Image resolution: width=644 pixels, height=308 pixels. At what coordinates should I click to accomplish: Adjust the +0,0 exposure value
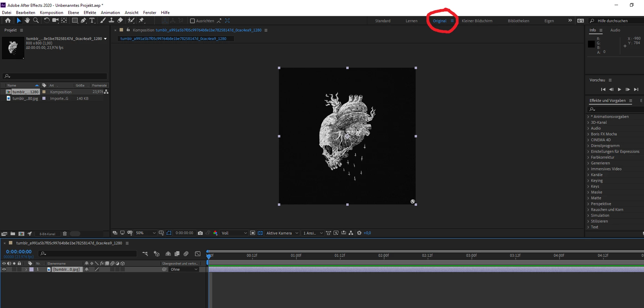(x=367, y=233)
